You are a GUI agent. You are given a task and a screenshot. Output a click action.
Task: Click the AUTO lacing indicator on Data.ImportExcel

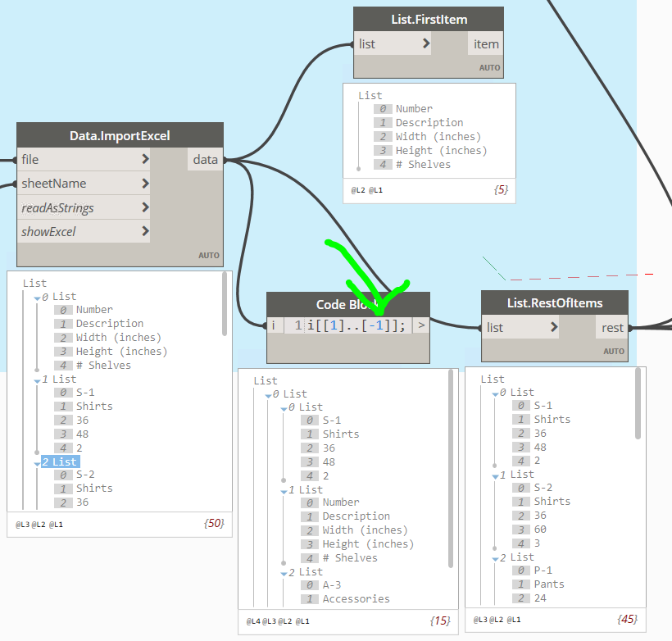(x=208, y=255)
